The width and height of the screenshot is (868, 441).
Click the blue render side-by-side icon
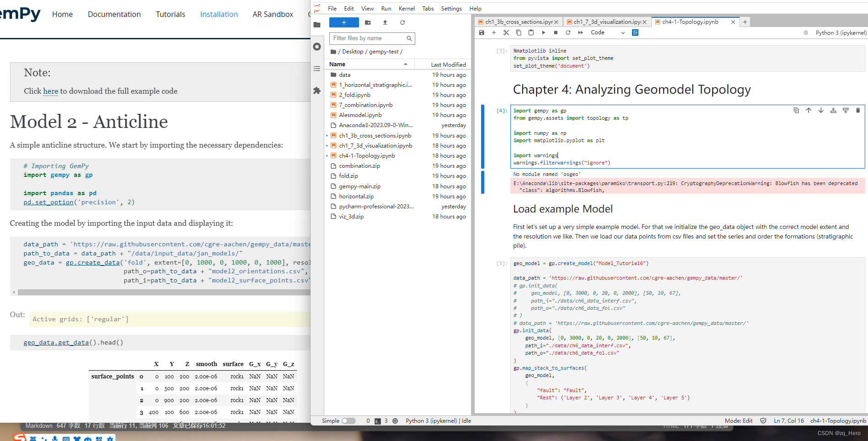point(635,32)
